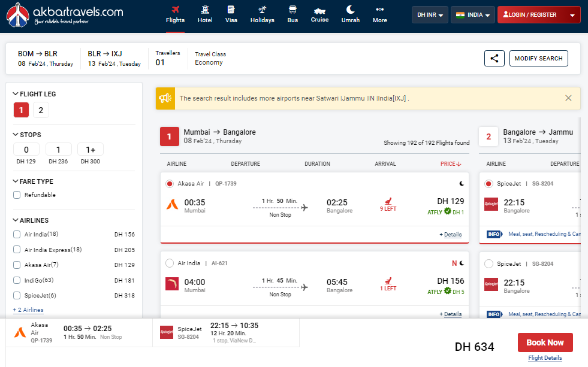
Task: Click the SpiceJet logo in the bottom summary bar
Action: pos(167,332)
